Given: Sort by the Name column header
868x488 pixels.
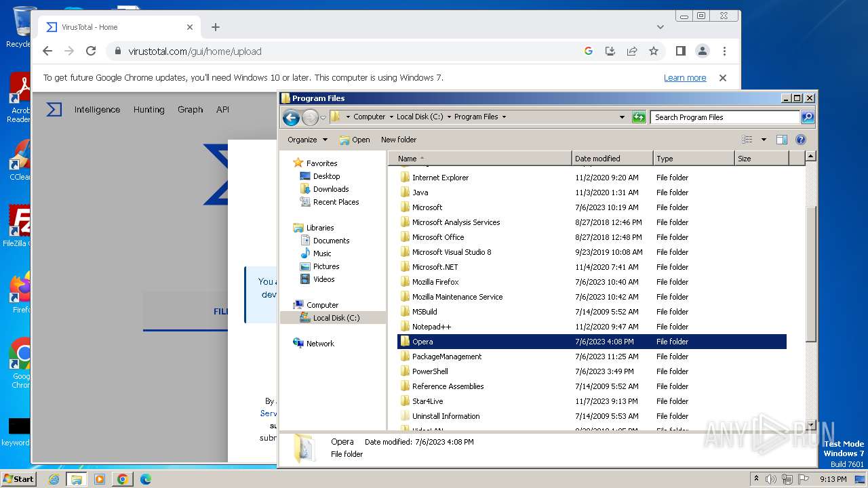Looking at the screenshot, I should (x=480, y=159).
